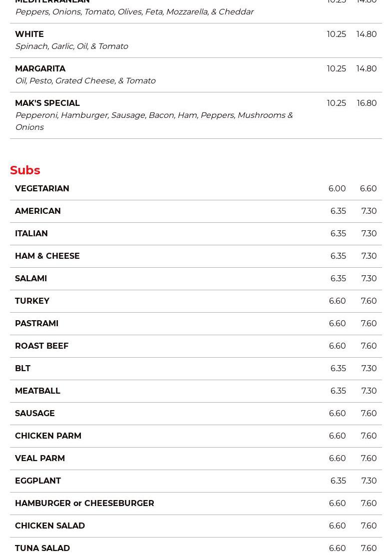Viewport: 392px width, 555px height.
Task: Select the PASTRAMI sub item
Action: point(36,323)
